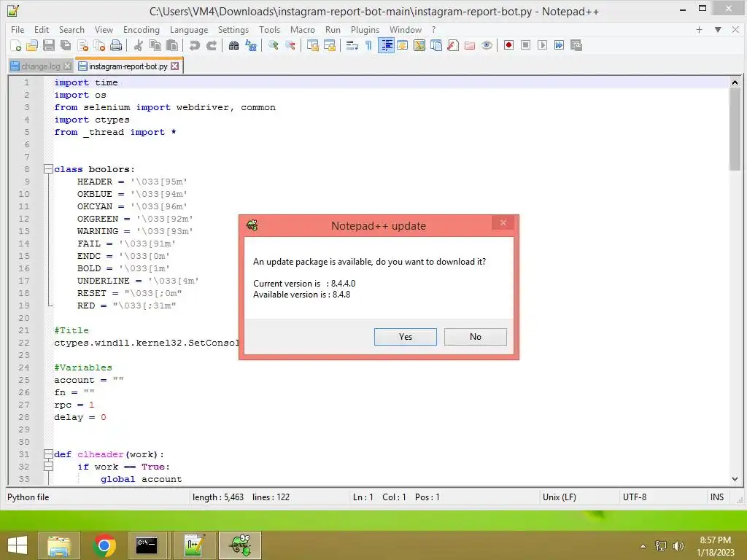This screenshot has height=560, width=747.
Task: Undo last action in toolbar
Action: pos(194,45)
